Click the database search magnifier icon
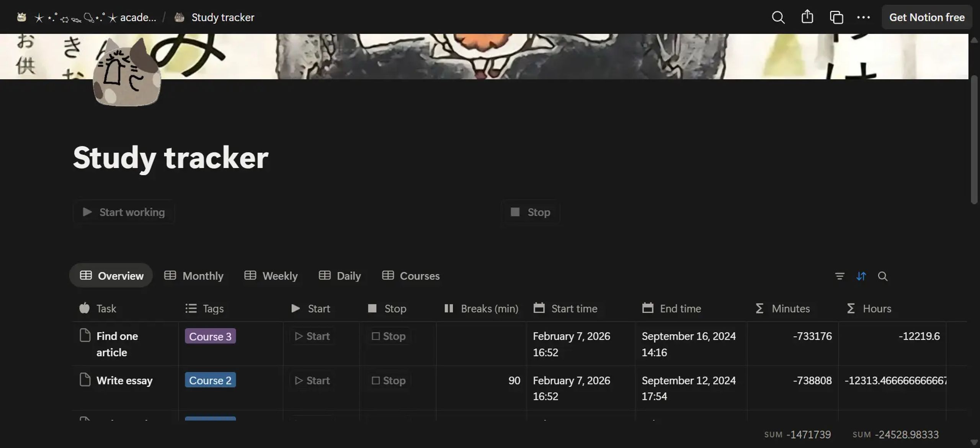 (882, 276)
